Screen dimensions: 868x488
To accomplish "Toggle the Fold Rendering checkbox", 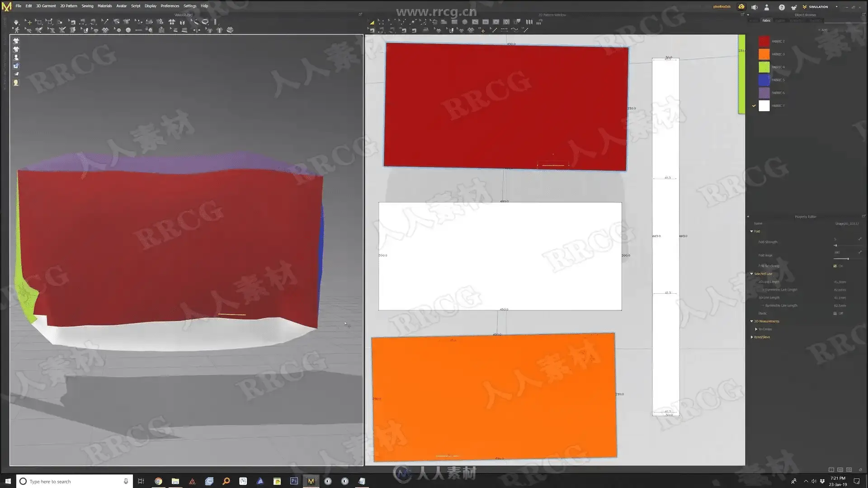I will (835, 266).
